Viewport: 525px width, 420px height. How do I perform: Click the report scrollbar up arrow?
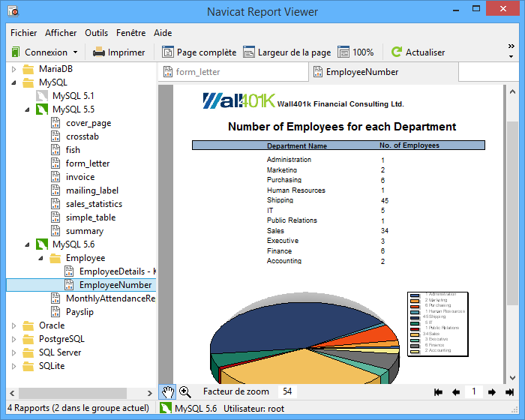click(x=512, y=91)
